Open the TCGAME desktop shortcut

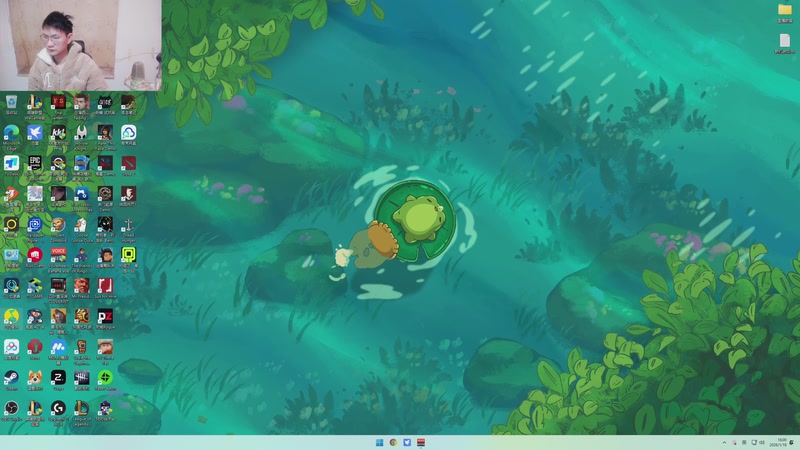coord(35,286)
